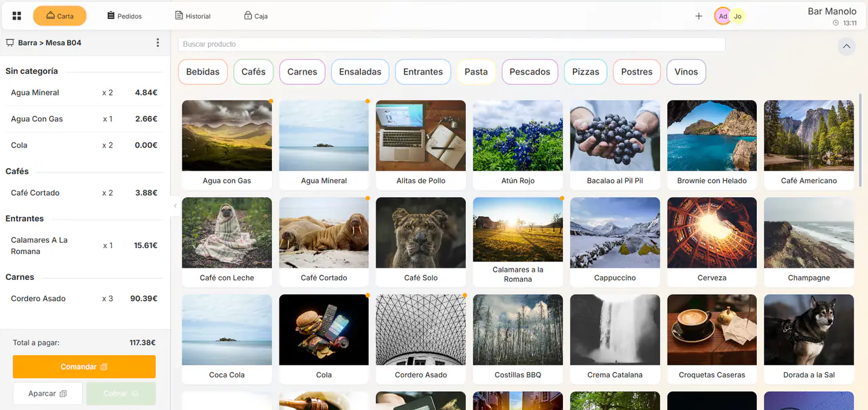Add Costillas BBQ product
The height and width of the screenshot is (410, 868).
pos(518,339)
